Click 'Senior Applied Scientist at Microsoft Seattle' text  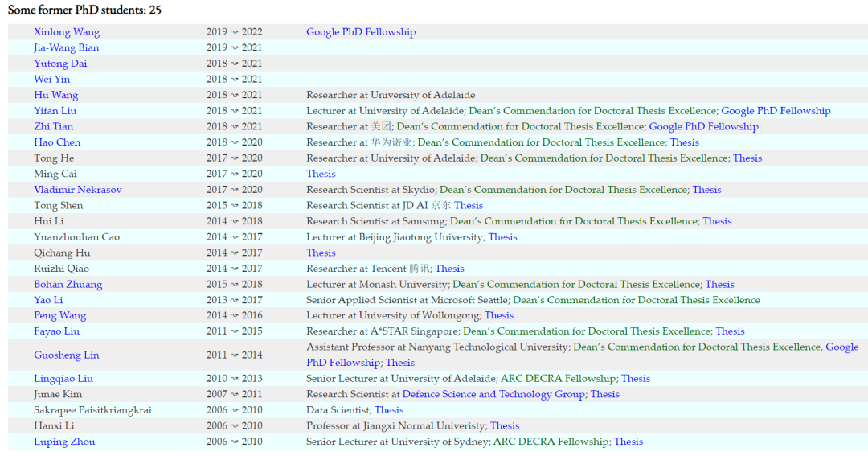click(x=407, y=300)
